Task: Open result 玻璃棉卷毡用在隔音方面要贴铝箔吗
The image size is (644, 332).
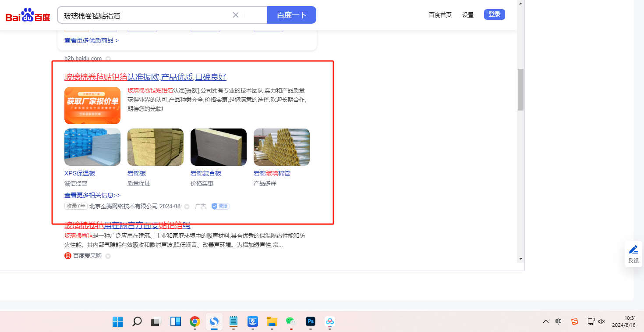Action: [x=127, y=225]
